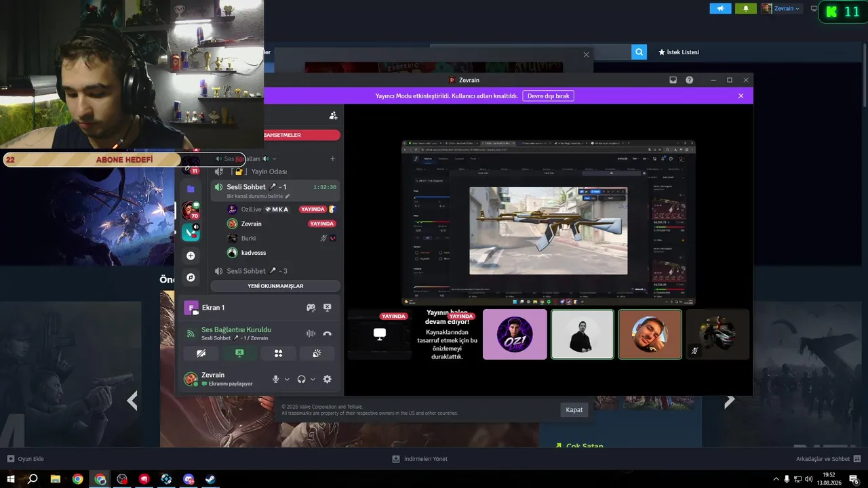Open OZI avatar stream tile
The height and width of the screenshot is (488, 868).
click(x=515, y=334)
